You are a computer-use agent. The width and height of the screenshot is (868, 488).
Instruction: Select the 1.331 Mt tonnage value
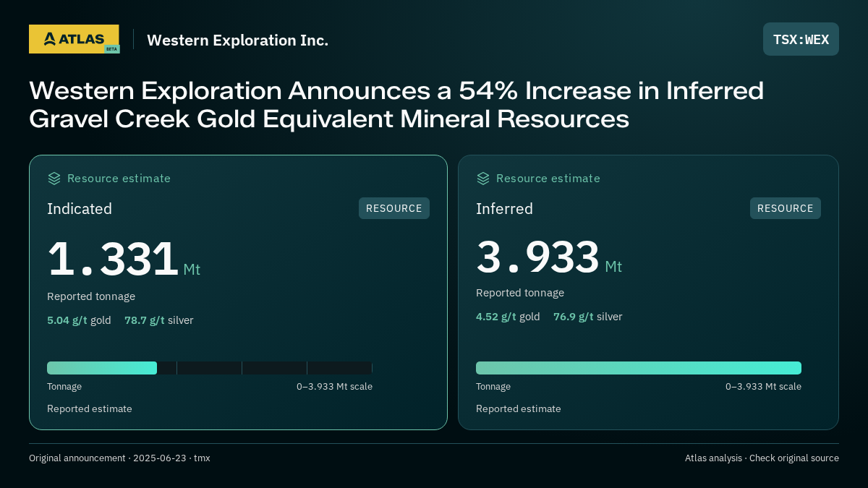(124, 259)
